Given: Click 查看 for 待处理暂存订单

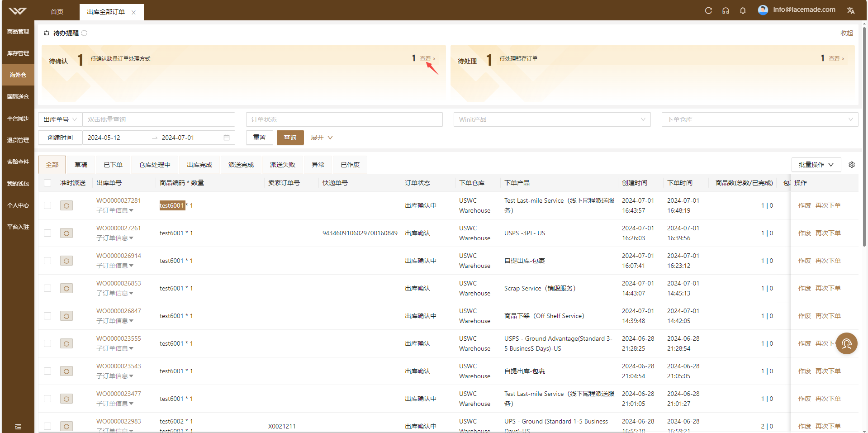Looking at the screenshot, I should tap(836, 59).
